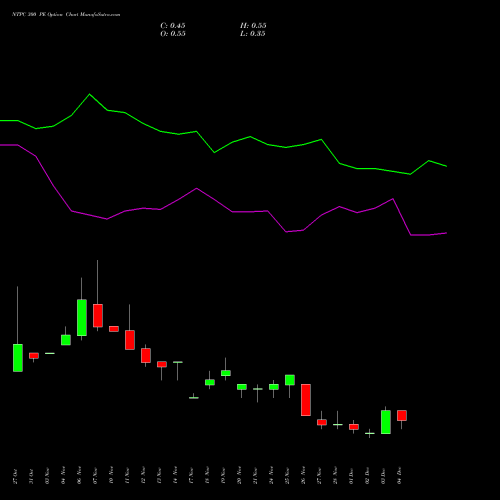500x500 pixels.
Task: Select the '19 Nov' date label
Action: click(223, 475)
